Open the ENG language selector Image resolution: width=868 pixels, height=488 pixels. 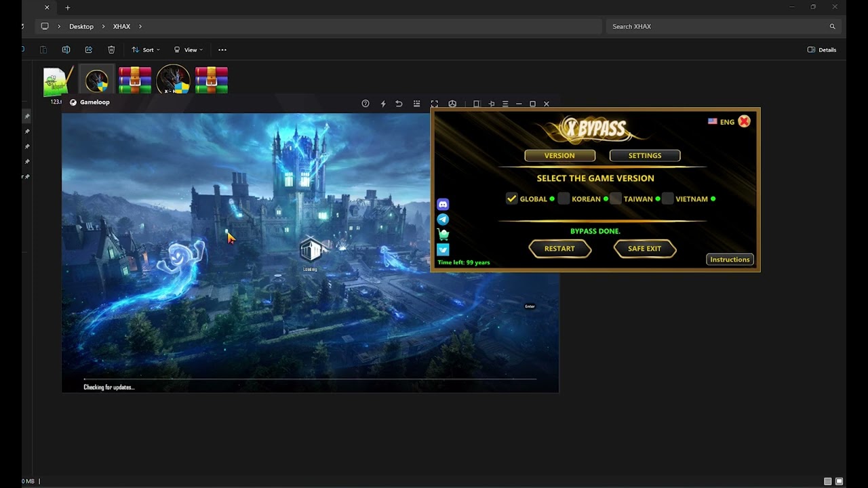722,122
